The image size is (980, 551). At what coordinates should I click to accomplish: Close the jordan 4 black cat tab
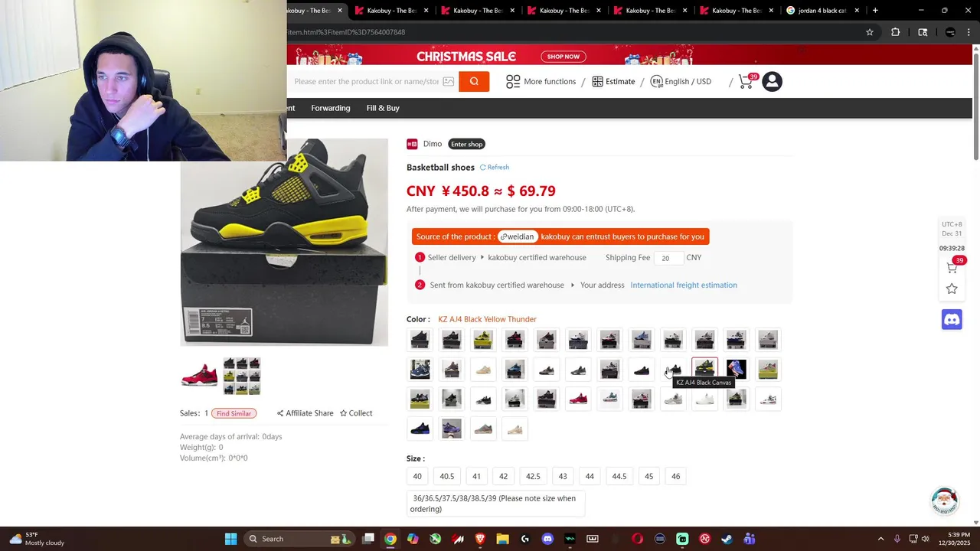click(857, 11)
